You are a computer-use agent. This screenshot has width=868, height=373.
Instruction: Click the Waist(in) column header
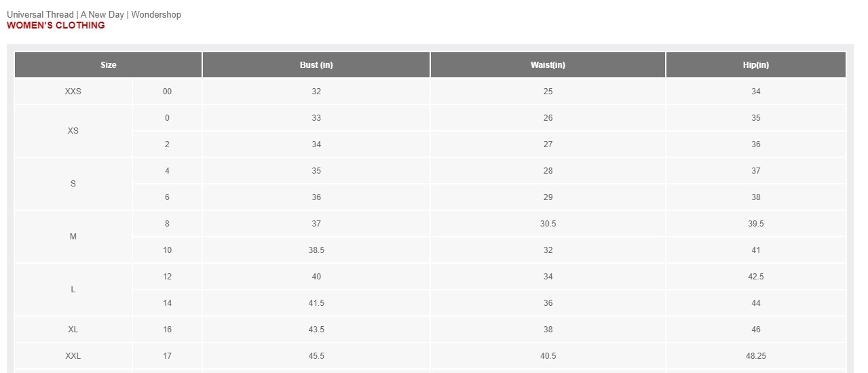click(x=548, y=65)
